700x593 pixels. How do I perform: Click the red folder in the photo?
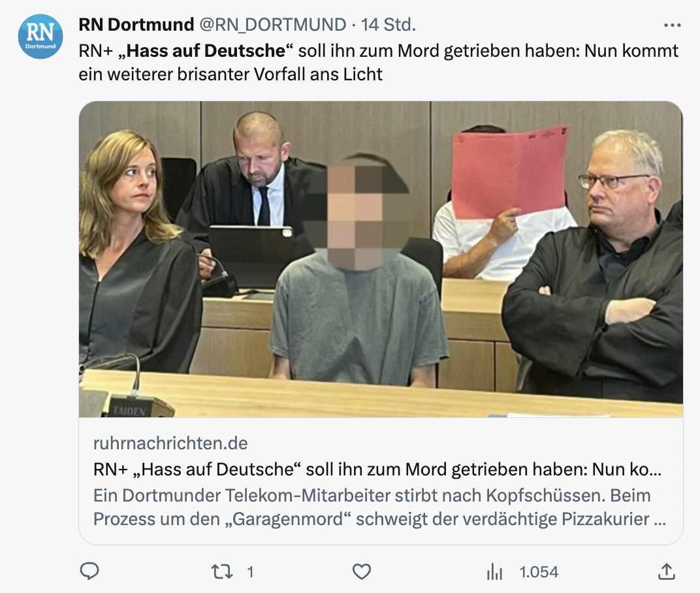[x=510, y=172]
